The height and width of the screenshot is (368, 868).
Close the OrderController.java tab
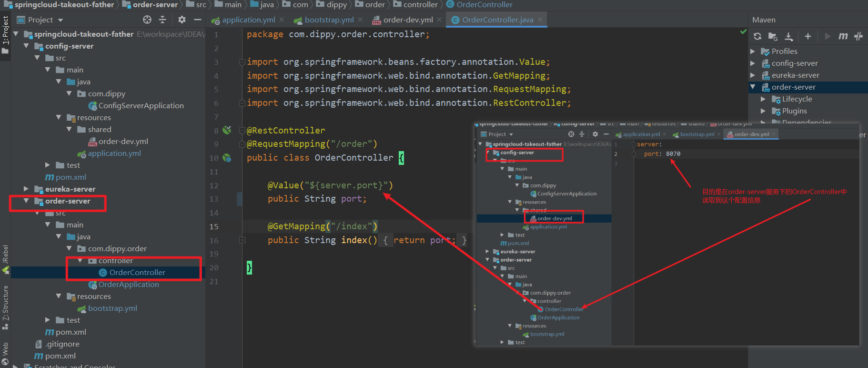[x=540, y=20]
